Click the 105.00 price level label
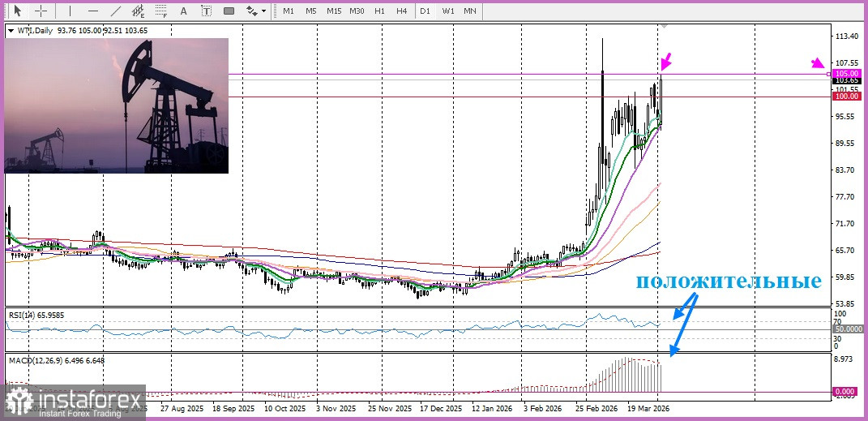868x421 pixels. point(846,73)
